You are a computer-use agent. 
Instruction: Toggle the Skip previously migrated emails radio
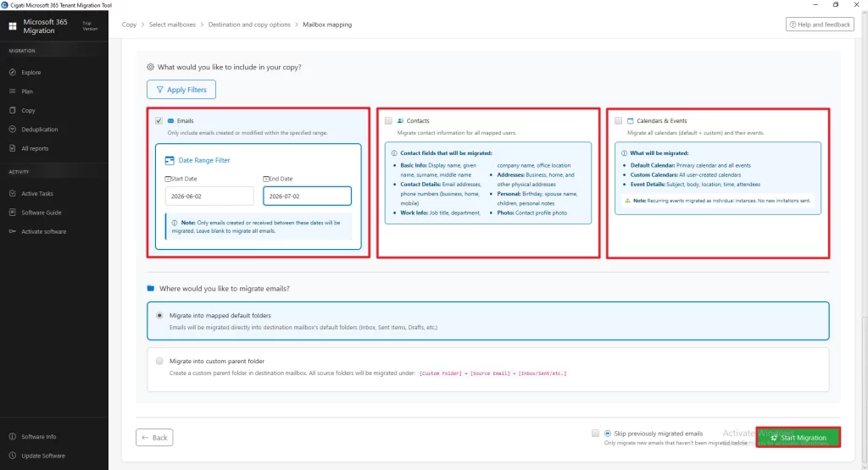tap(608, 434)
